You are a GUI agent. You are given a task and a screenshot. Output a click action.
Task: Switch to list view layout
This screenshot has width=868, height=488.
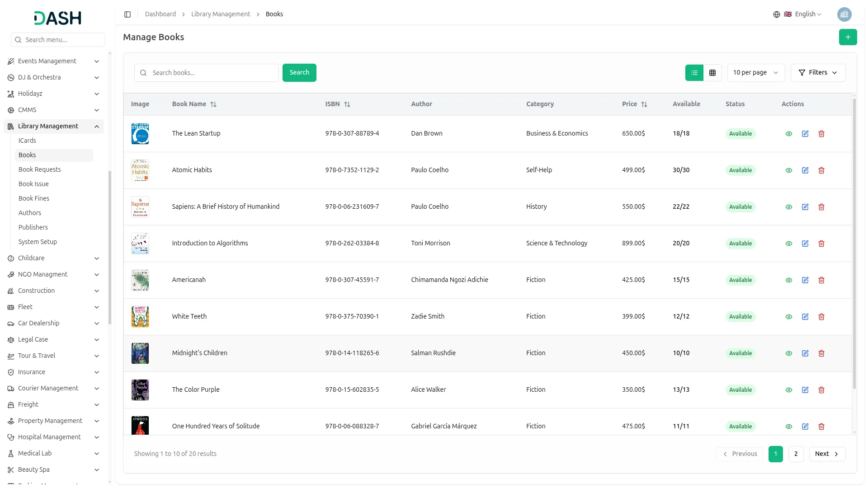pyautogui.click(x=694, y=73)
